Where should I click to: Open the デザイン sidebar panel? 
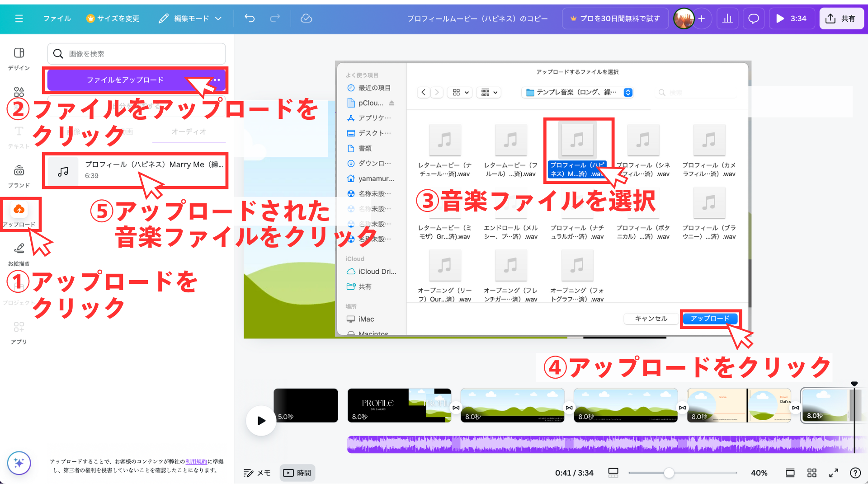click(x=19, y=59)
